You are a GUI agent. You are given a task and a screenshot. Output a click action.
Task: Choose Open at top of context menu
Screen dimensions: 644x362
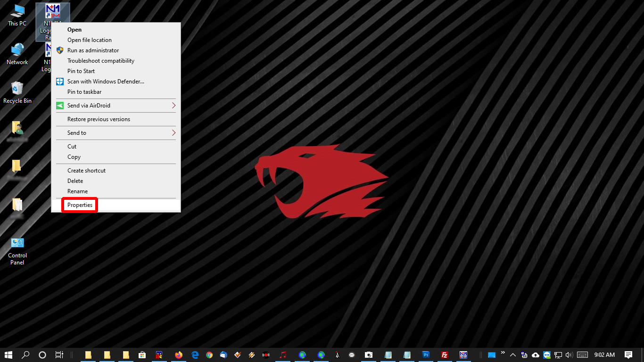116,30
